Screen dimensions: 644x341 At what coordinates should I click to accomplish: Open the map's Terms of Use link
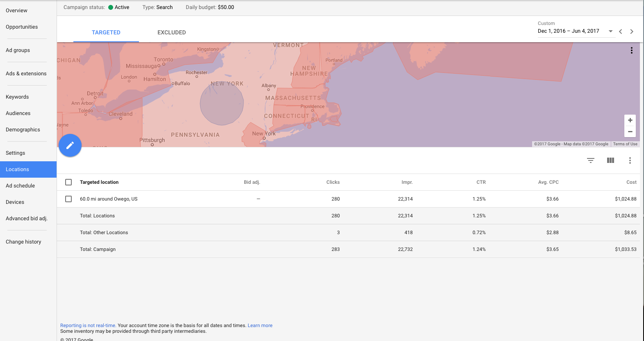pyautogui.click(x=625, y=144)
